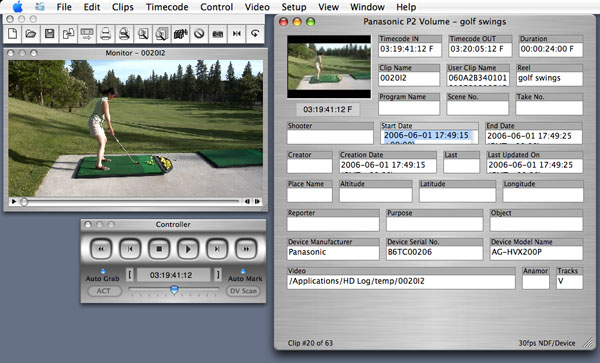Click the find in volume magnifier icon

tap(161, 34)
